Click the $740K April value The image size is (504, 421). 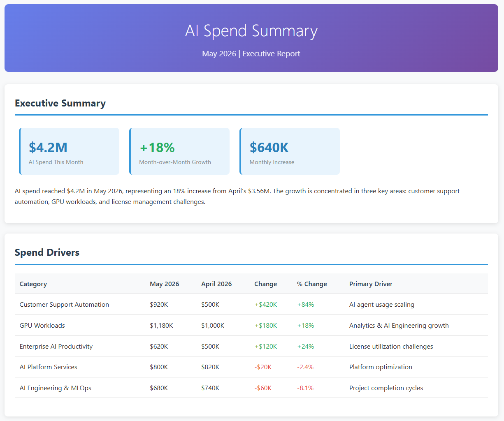click(x=210, y=388)
